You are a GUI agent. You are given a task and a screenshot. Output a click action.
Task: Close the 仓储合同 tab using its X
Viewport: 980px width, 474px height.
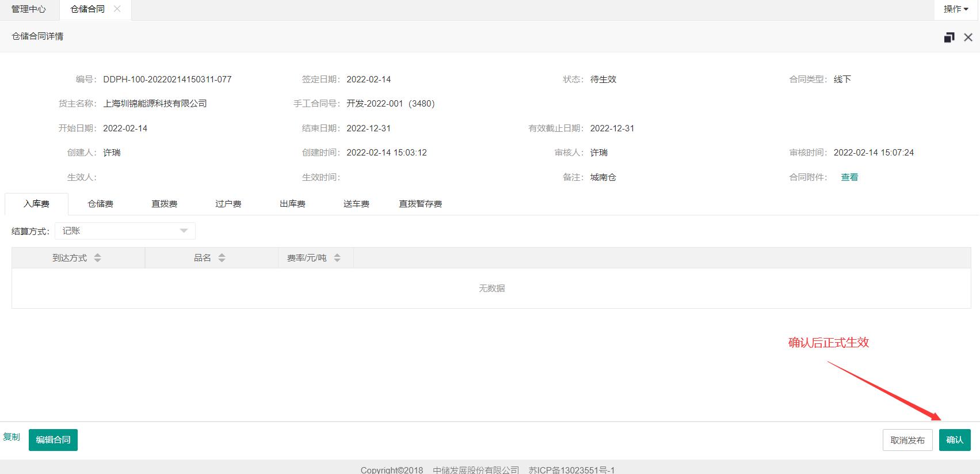coord(117,9)
